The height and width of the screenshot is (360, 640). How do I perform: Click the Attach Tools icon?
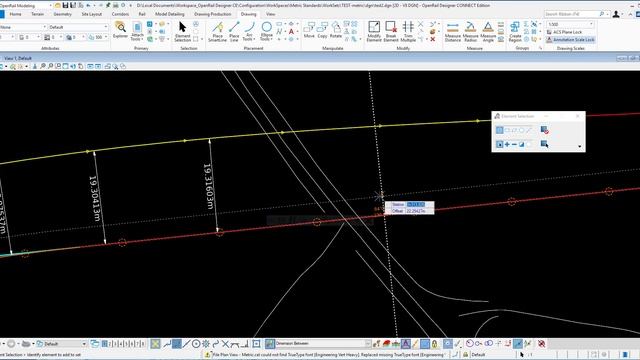tap(137, 31)
